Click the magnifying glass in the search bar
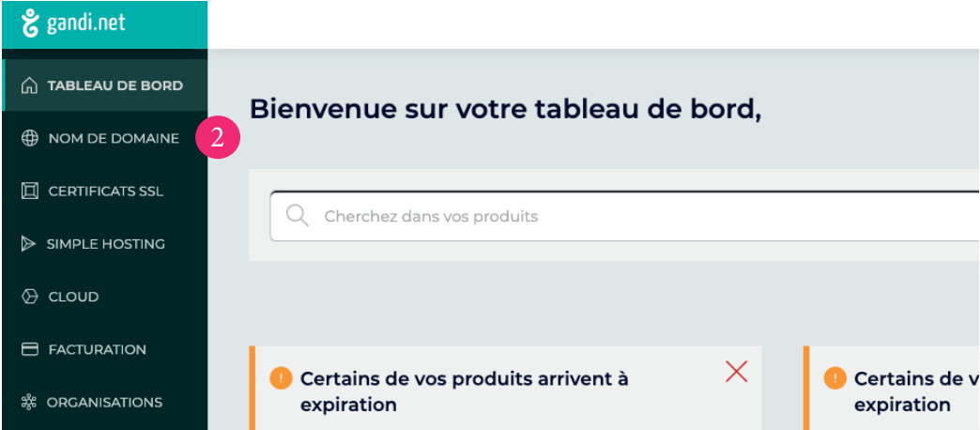This screenshot has height=430, width=980. click(298, 216)
